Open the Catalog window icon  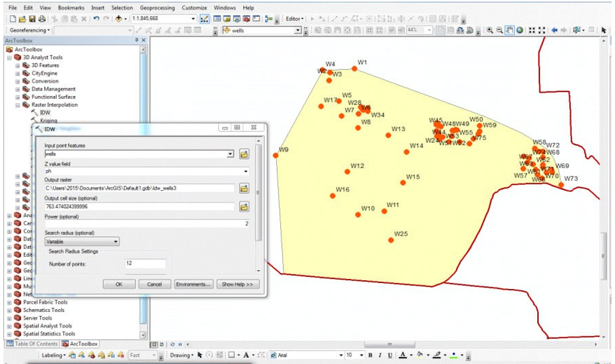227,19
